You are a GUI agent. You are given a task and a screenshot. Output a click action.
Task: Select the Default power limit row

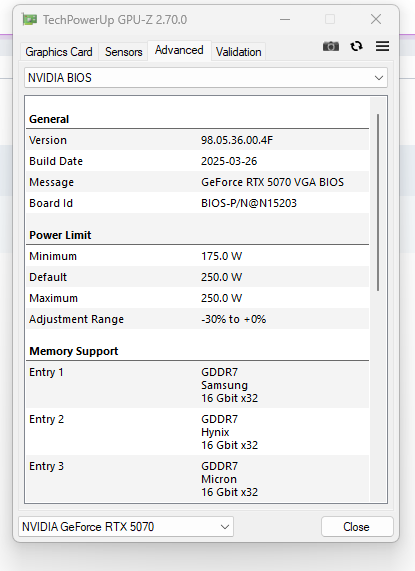tap(197, 277)
